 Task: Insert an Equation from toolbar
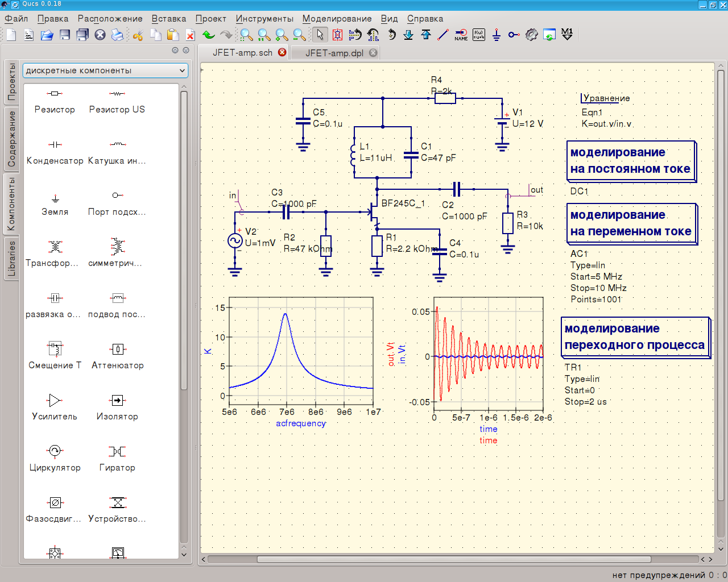click(x=479, y=35)
